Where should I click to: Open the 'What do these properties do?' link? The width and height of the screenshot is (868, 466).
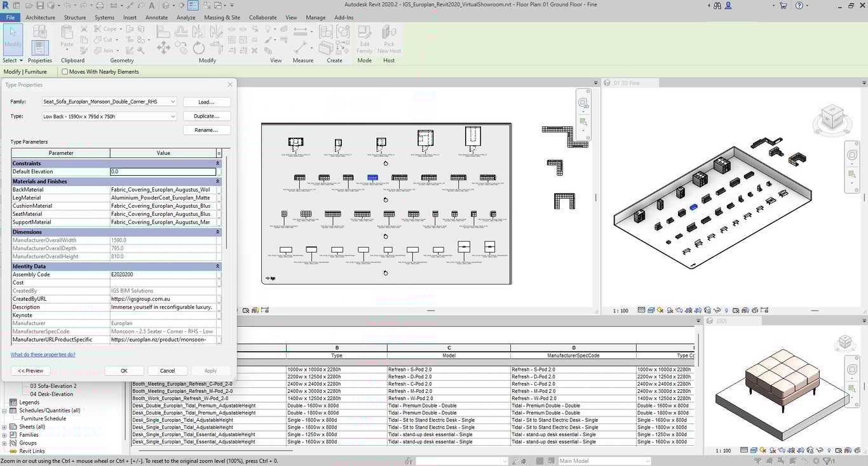[x=43, y=354]
